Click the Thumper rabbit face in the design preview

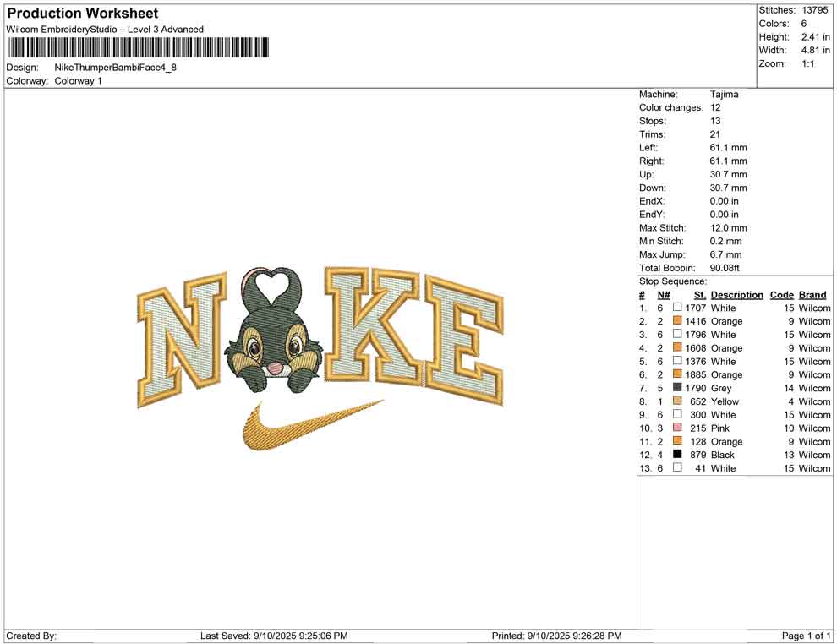273,342
